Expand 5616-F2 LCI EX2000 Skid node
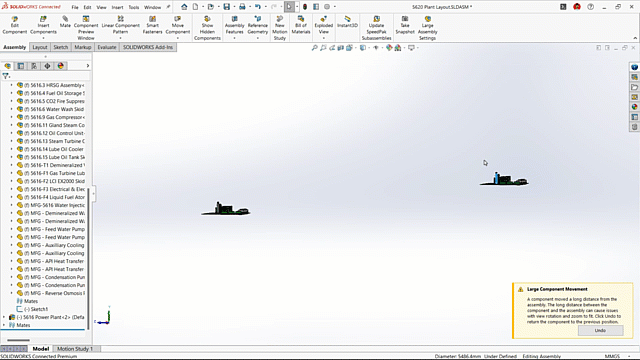This screenshot has height=360, width=640. (11, 181)
